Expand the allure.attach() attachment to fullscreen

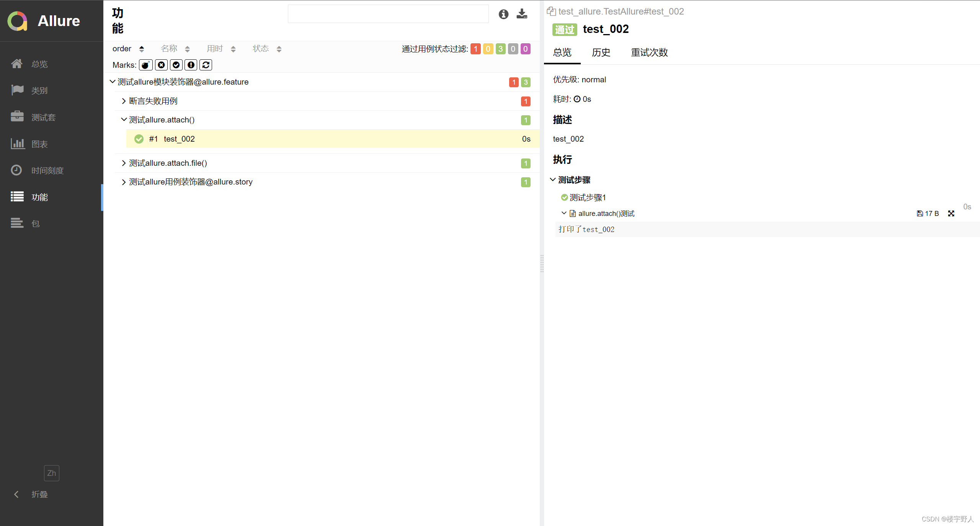pos(951,214)
